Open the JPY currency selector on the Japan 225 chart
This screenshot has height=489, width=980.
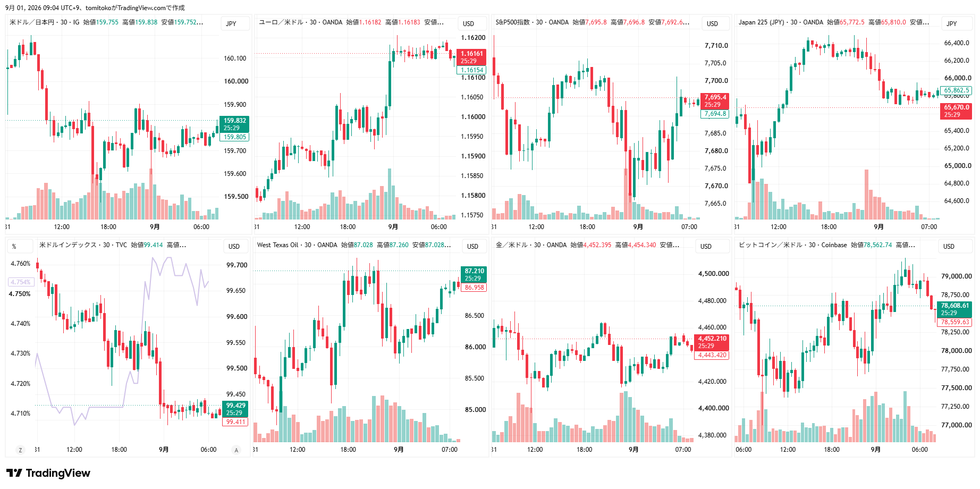click(x=952, y=23)
